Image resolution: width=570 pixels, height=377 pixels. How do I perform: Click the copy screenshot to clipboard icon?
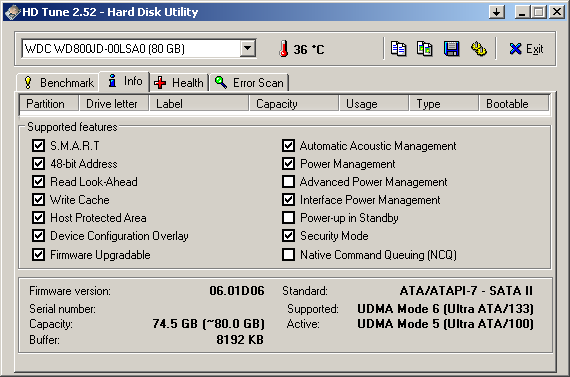pyautogui.click(x=424, y=49)
